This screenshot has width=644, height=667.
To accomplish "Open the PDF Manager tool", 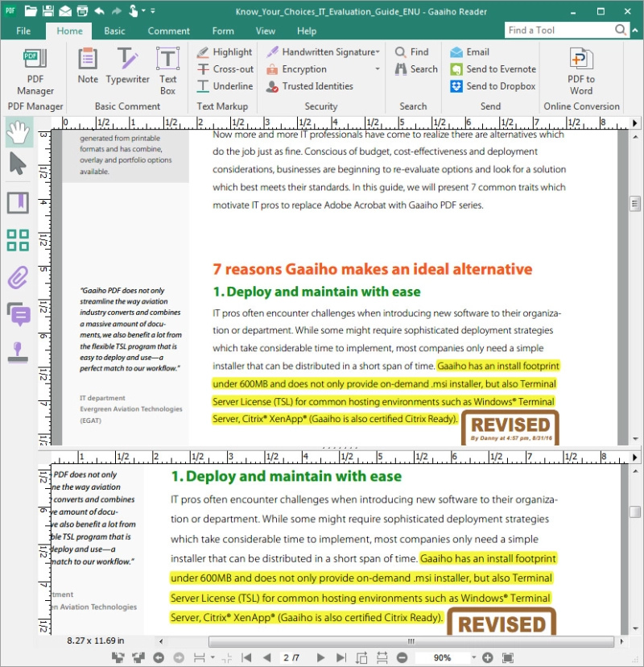I will [35, 72].
